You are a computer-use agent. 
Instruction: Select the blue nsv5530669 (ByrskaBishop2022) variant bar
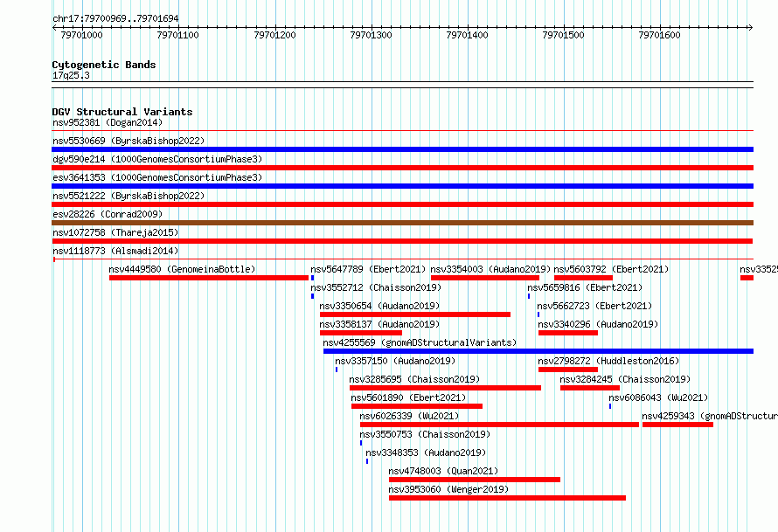coord(402,149)
